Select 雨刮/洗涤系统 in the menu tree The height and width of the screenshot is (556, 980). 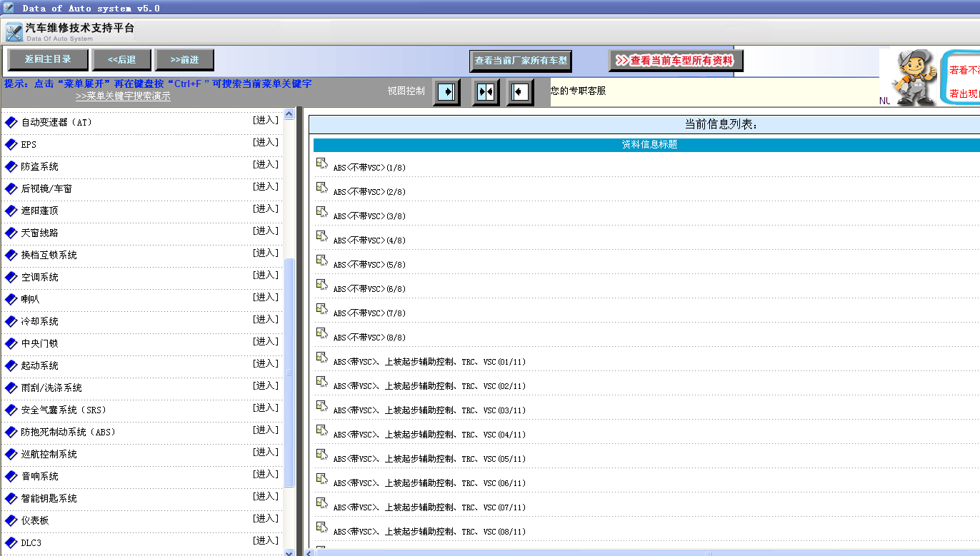point(51,388)
